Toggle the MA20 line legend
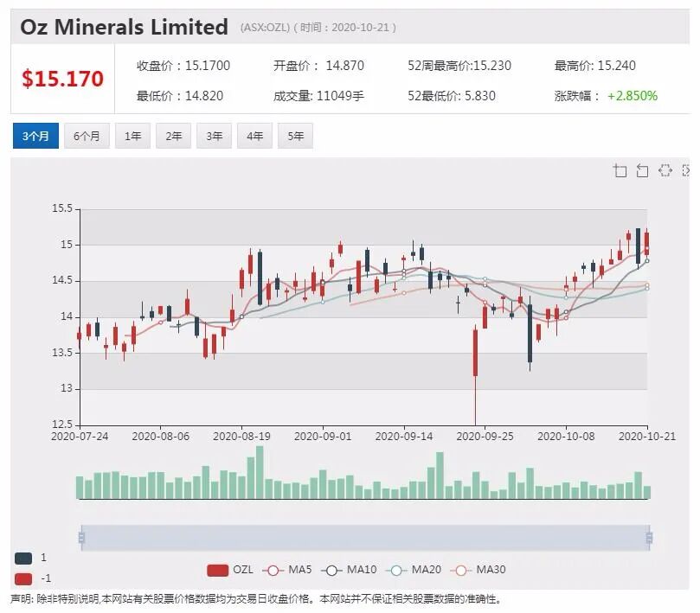Screen dimensions: 700x613 414,570
